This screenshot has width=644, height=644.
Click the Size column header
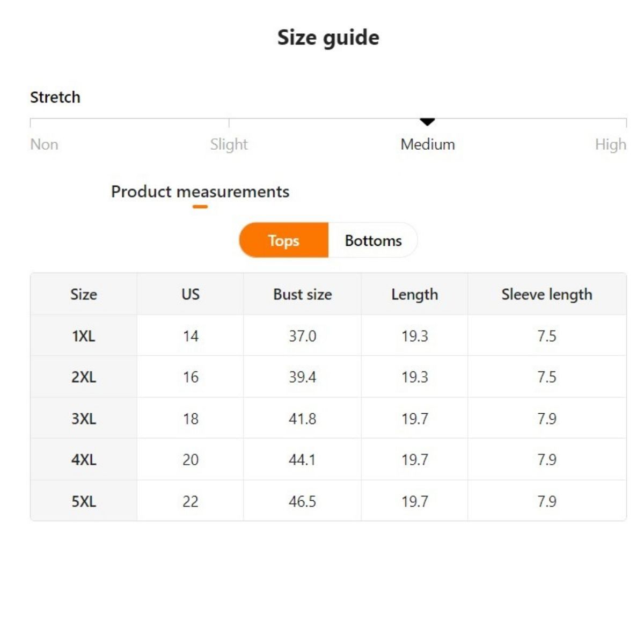tap(84, 294)
